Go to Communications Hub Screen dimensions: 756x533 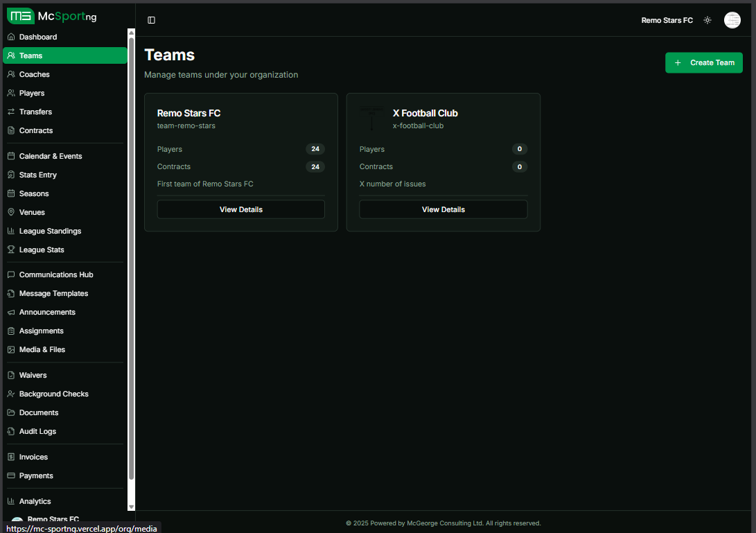coord(55,274)
